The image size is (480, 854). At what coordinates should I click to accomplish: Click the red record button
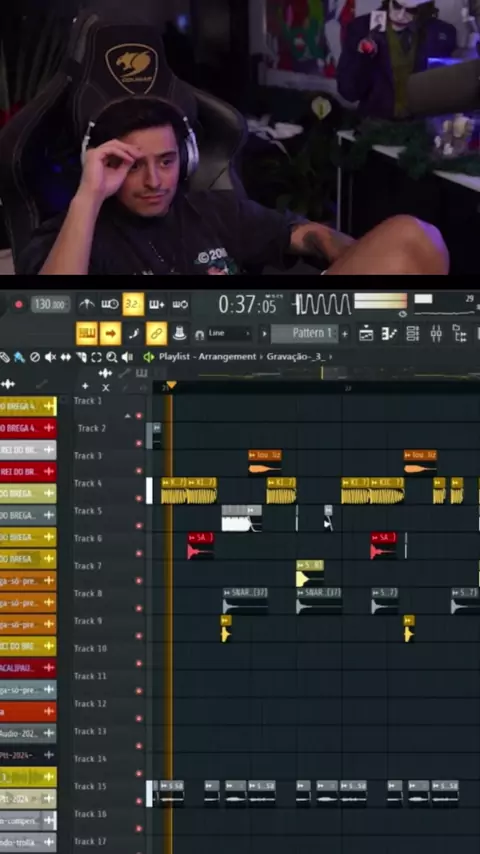[19, 304]
